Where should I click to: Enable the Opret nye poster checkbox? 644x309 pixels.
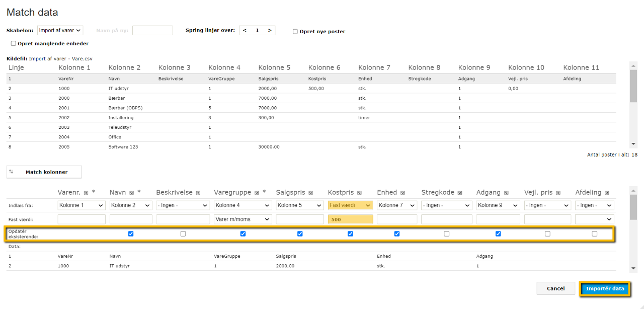pyautogui.click(x=295, y=31)
